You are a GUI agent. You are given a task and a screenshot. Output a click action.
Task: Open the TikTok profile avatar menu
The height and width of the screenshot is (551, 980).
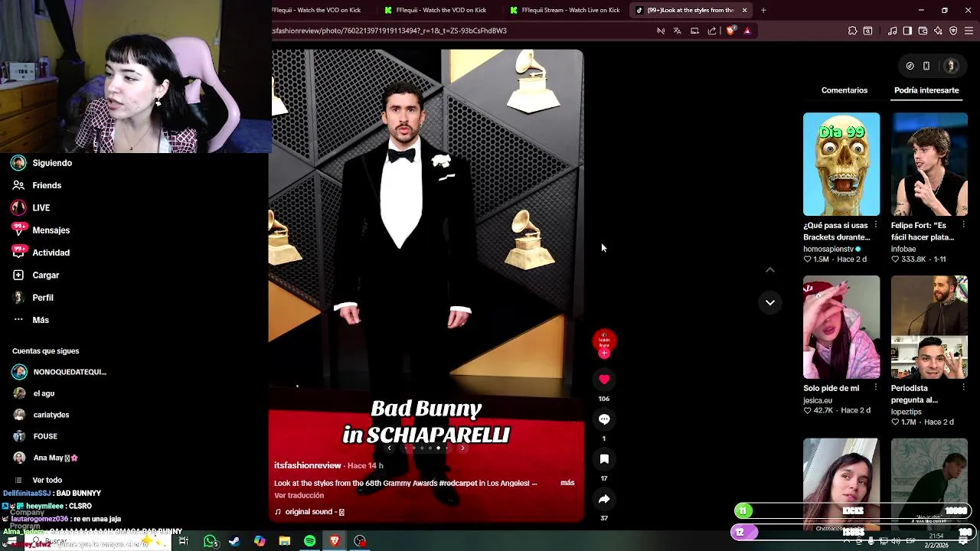click(x=952, y=66)
